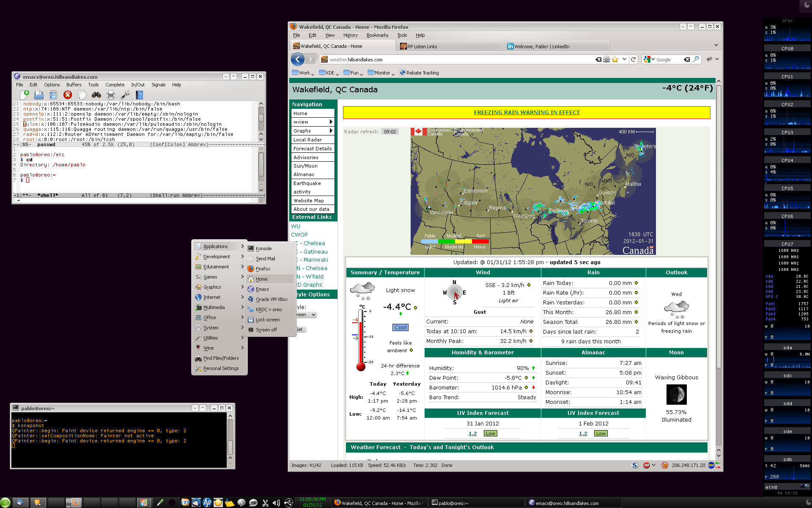The height and width of the screenshot is (508, 812).
Task: Open the Freezing Rain Warning link
Action: [x=527, y=113]
